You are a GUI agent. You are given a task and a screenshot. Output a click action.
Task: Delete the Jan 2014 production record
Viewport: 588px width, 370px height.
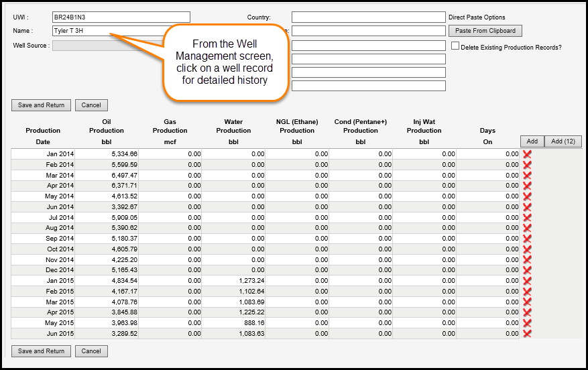tap(527, 153)
